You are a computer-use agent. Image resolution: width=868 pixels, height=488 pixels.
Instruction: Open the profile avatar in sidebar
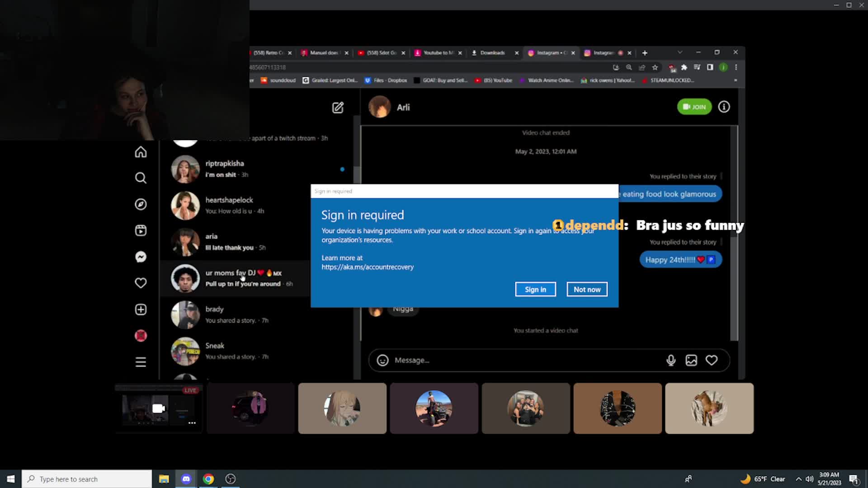(141, 336)
